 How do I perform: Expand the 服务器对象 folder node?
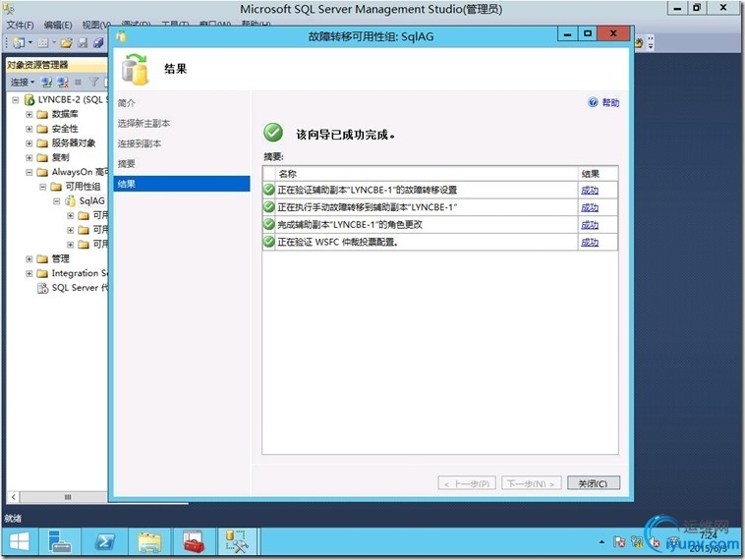[29, 143]
